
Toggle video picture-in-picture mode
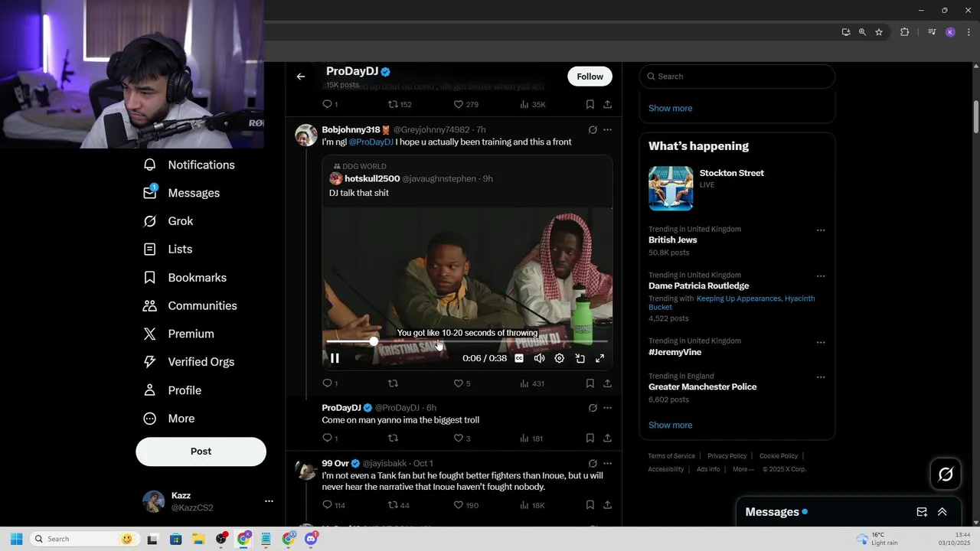pyautogui.click(x=580, y=358)
